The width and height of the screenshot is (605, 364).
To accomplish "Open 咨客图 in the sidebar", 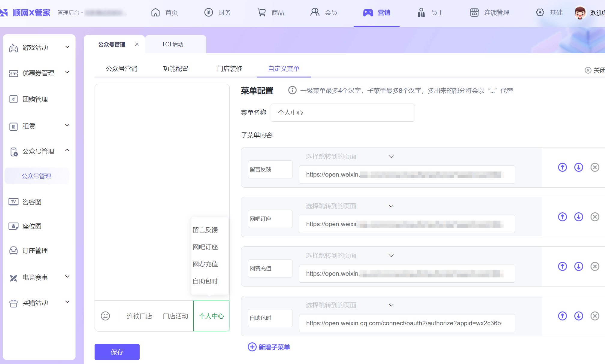I will tap(32, 202).
